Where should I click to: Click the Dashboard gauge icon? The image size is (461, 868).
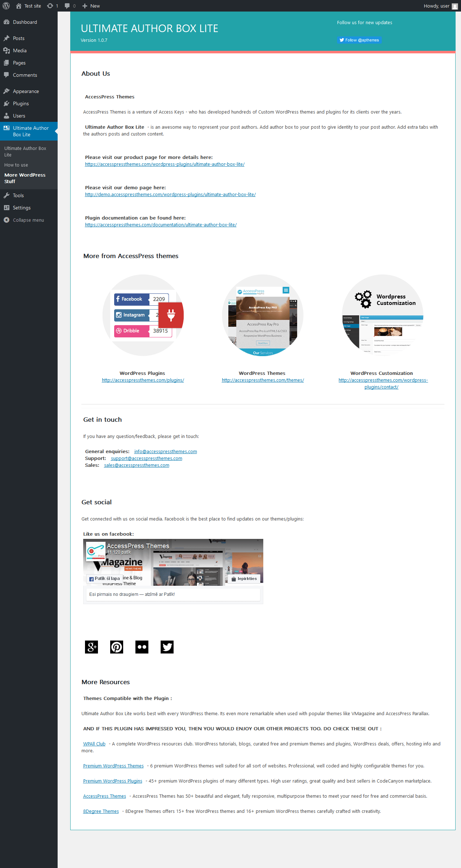pyautogui.click(x=6, y=22)
